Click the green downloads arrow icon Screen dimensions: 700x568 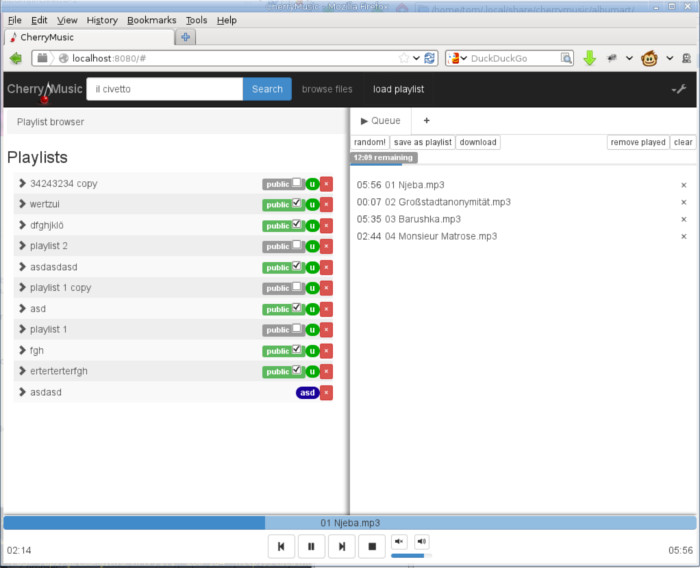pos(589,58)
